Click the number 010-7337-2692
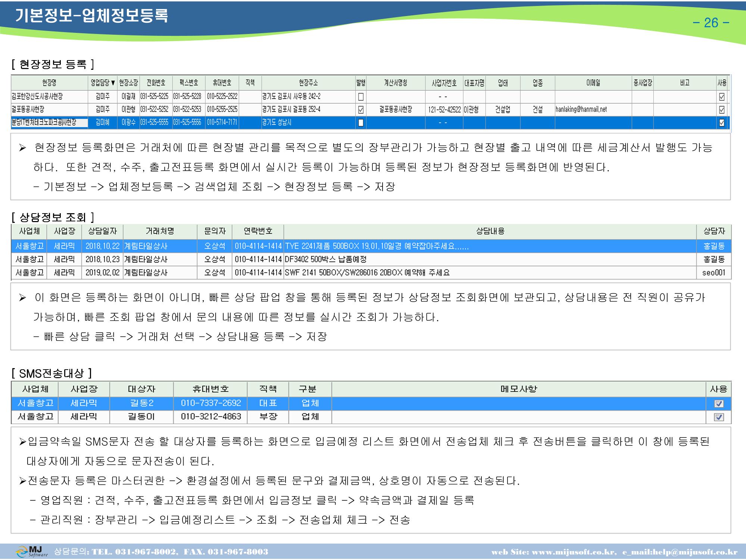Image resolution: width=746 pixels, height=560 pixels. point(211,404)
